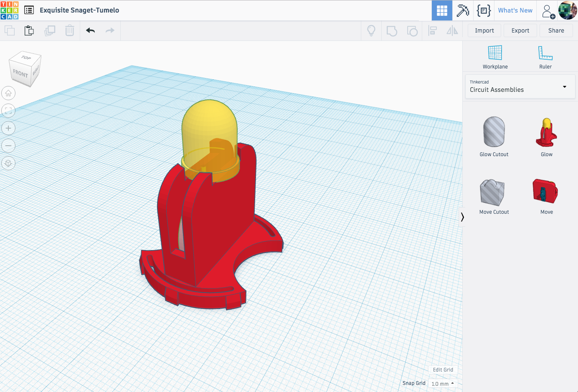Image resolution: width=578 pixels, height=392 pixels.
Task: Open the Snap Grid 1.0 mm dropdown
Action: [443, 383]
